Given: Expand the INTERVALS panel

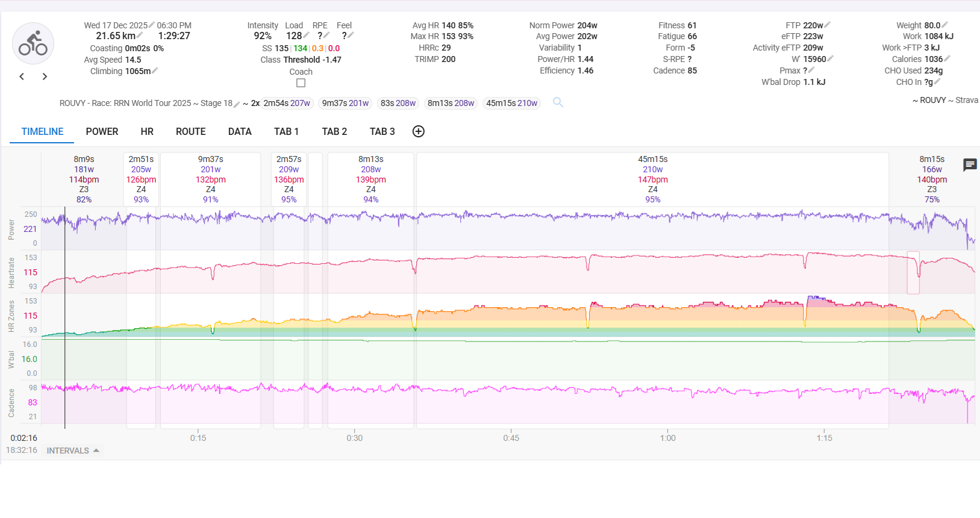Looking at the screenshot, I should tap(73, 451).
